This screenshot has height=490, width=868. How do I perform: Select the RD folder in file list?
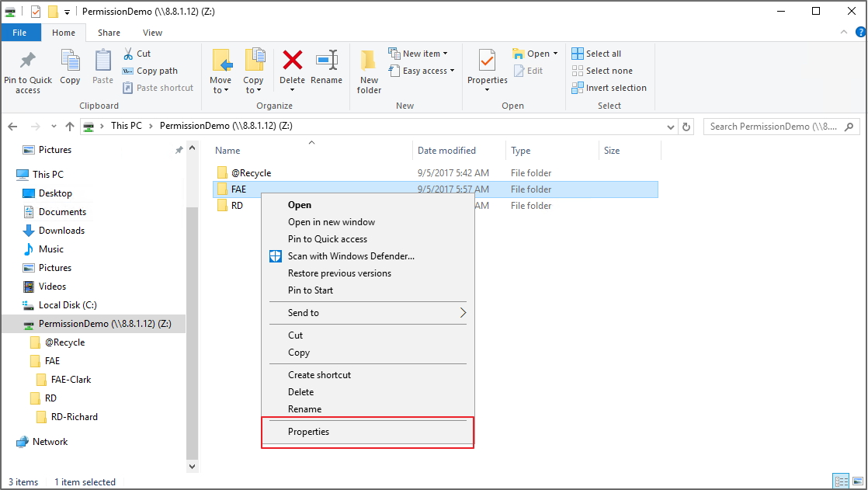pos(237,206)
